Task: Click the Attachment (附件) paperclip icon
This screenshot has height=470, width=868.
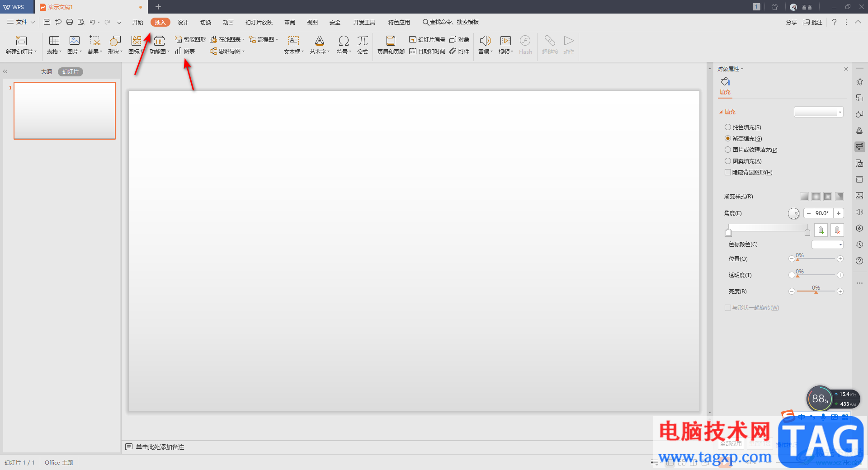Action: pyautogui.click(x=453, y=52)
